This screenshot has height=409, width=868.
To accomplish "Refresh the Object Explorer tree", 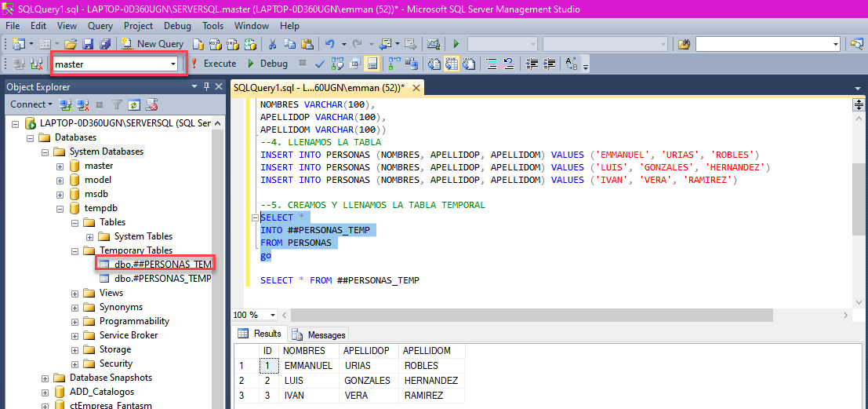I will coord(133,104).
